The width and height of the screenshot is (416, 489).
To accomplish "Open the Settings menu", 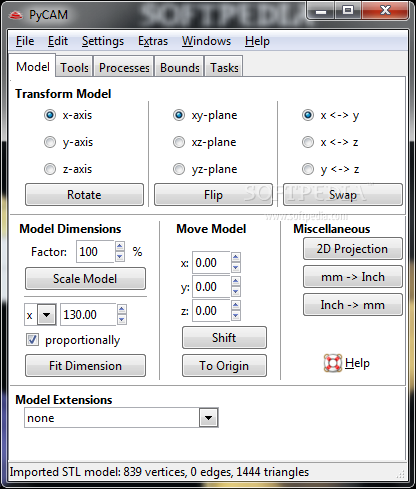I will pyautogui.click(x=103, y=41).
